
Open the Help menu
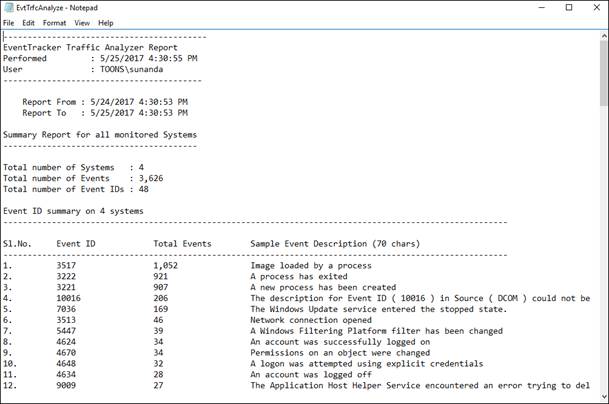point(105,23)
